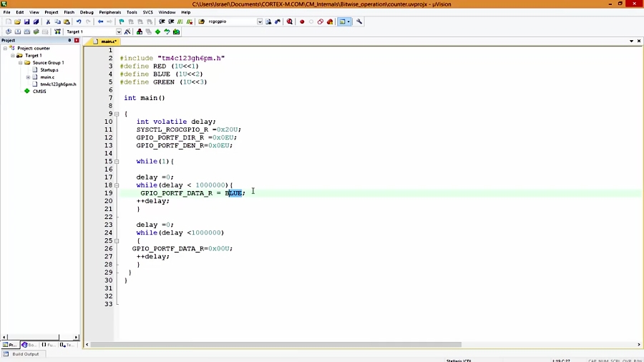Insert breakpoint using red circle icon

pyautogui.click(x=302, y=22)
